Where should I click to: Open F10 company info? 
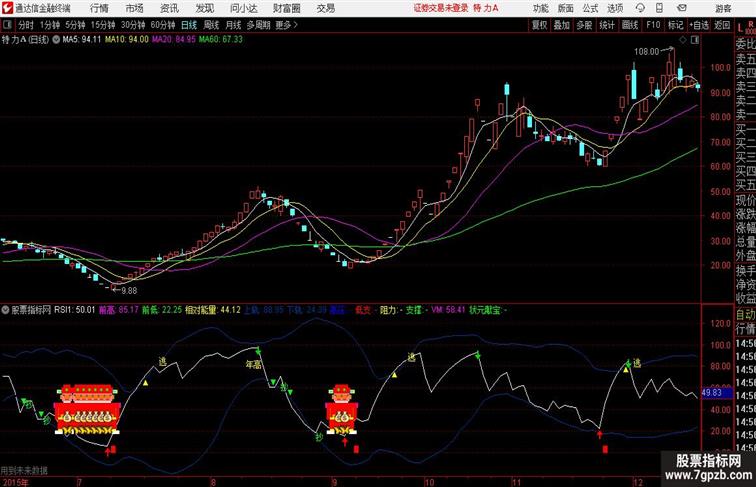point(653,25)
